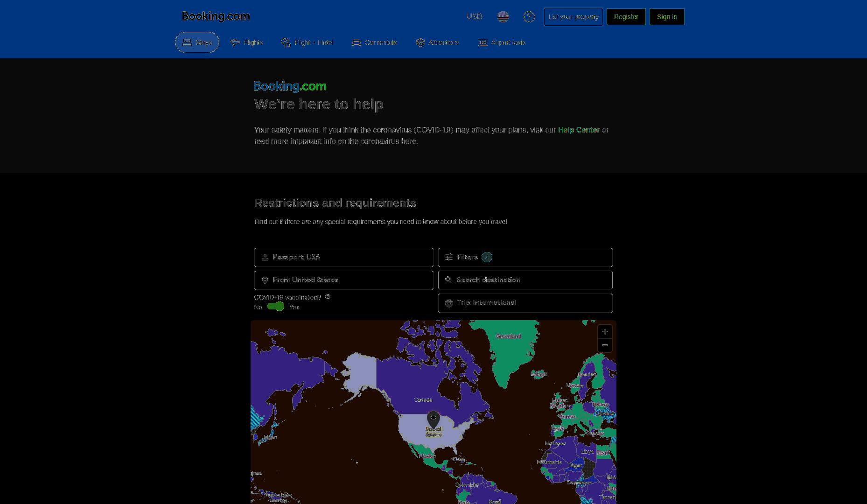
Task: Click the Libya label on the map
Action: pos(587,452)
